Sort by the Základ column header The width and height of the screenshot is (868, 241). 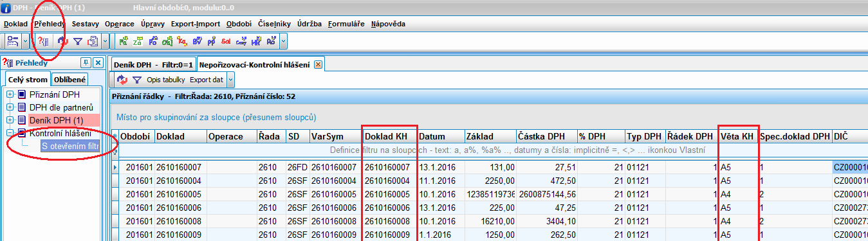[490, 136]
